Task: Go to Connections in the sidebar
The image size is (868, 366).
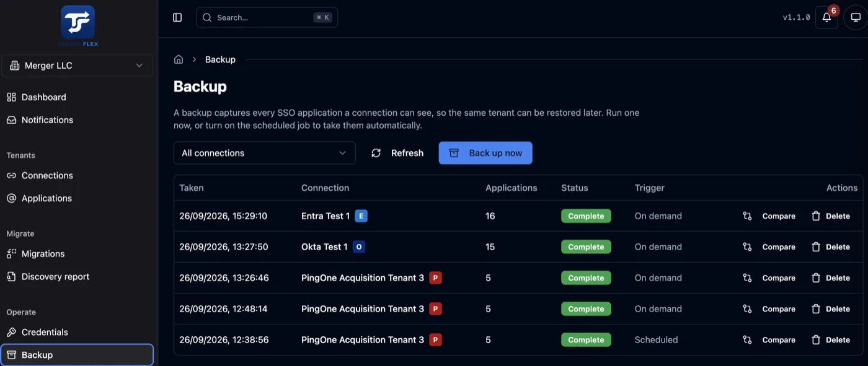Action: [77, 175]
